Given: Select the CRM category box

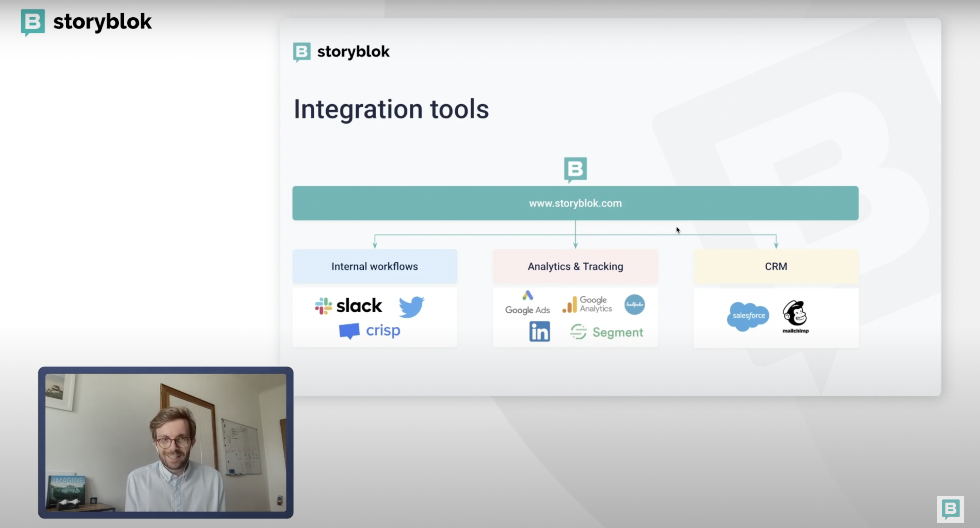Looking at the screenshot, I should point(776,266).
